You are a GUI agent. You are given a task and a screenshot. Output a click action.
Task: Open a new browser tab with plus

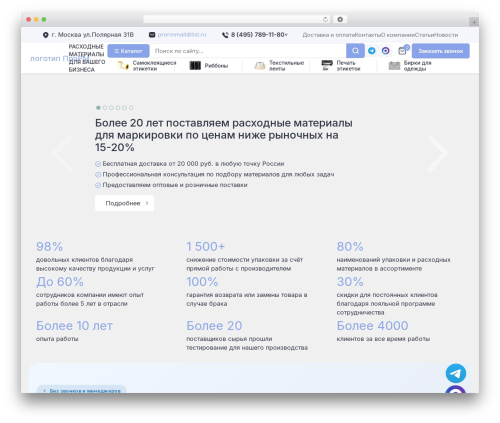[474, 22]
